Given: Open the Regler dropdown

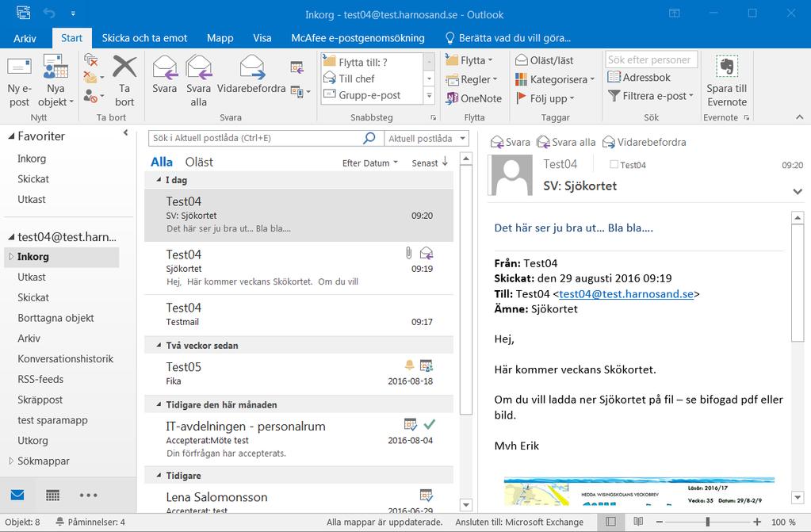Looking at the screenshot, I should click(x=472, y=80).
